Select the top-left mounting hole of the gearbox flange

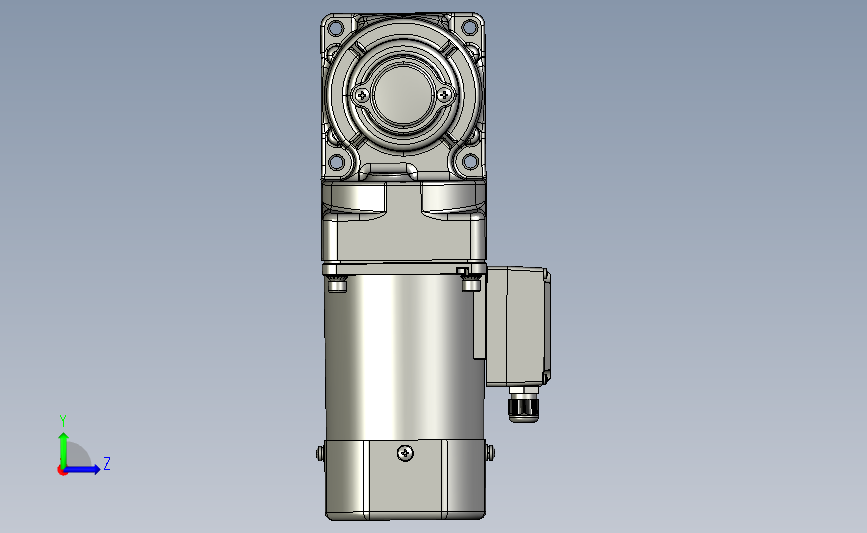(x=336, y=27)
